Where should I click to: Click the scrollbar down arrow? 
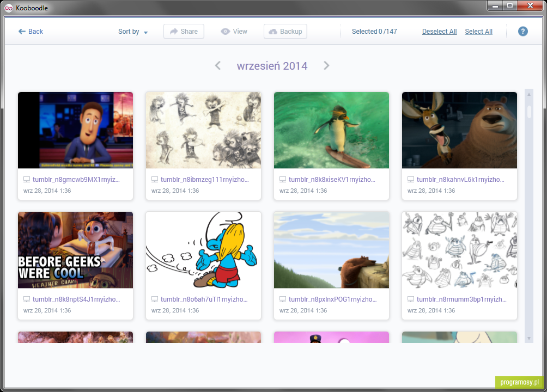click(529, 338)
